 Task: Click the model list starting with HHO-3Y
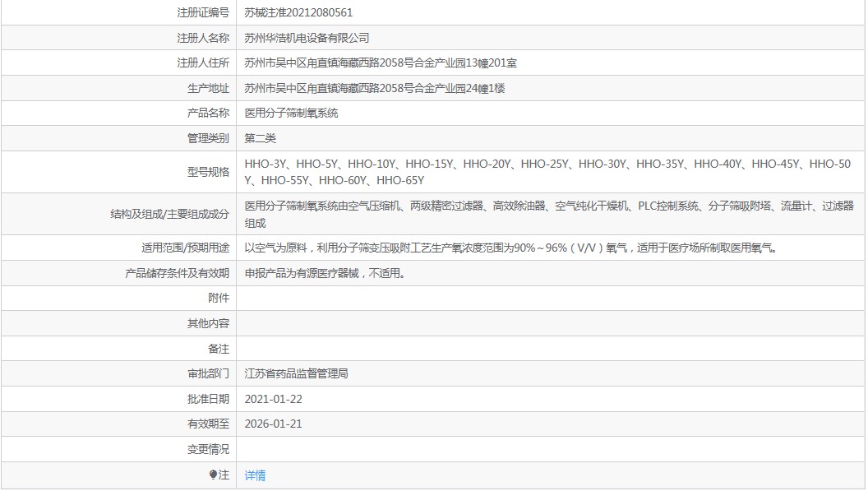pyautogui.click(x=547, y=172)
